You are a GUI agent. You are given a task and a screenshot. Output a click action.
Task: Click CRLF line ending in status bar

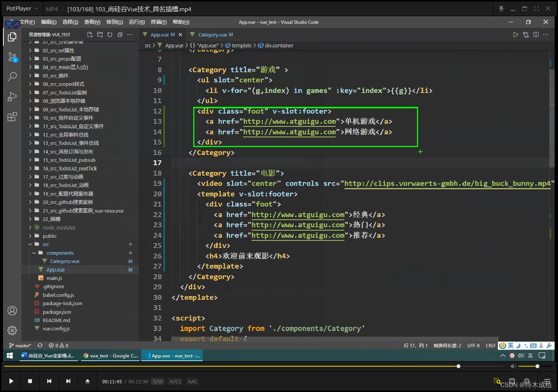click(x=491, y=345)
